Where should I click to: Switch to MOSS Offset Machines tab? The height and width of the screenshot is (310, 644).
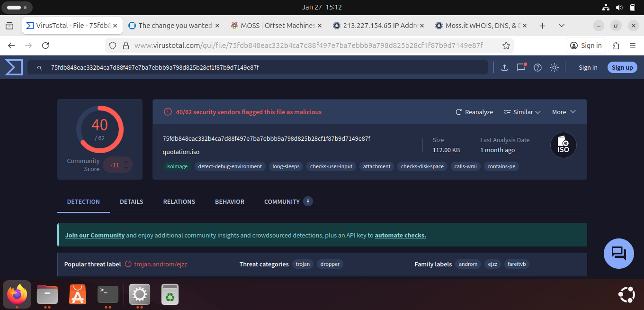click(277, 26)
